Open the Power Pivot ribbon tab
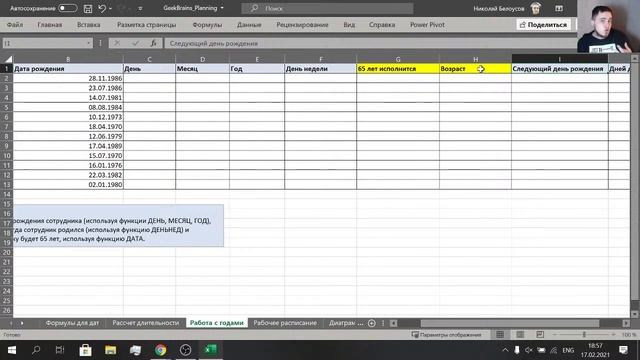 click(x=427, y=24)
